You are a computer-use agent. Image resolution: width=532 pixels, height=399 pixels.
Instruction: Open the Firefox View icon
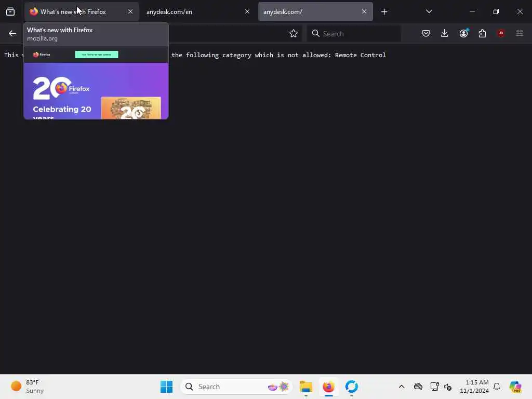[10, 12]
